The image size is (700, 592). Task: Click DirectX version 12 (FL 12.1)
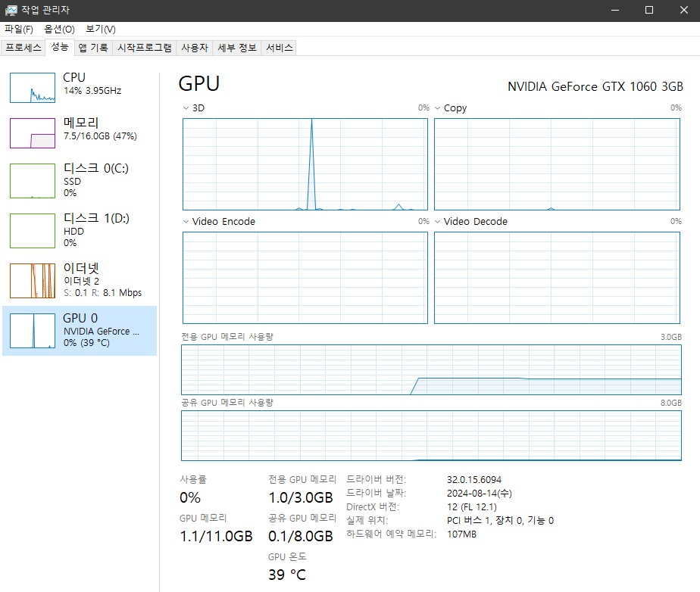[x=472, y=506]
